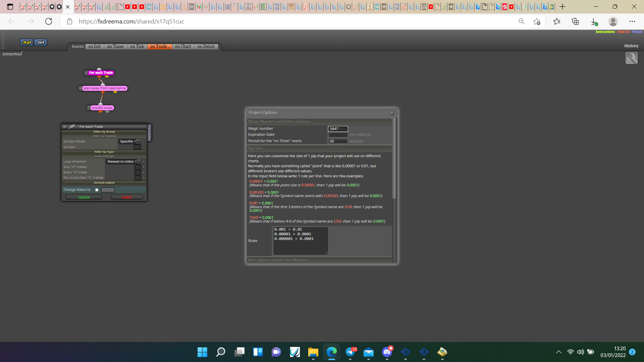Reload the fxdreema page
The height and width of the screenshot is (362, 644).
pos(49,21)
